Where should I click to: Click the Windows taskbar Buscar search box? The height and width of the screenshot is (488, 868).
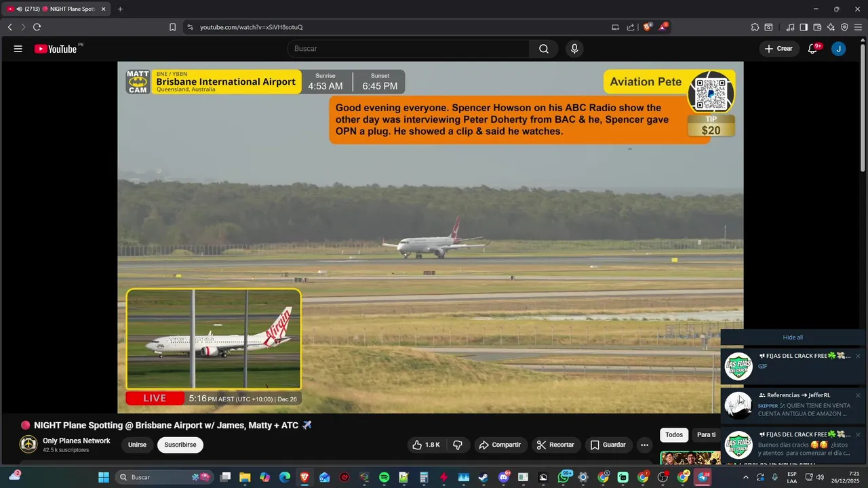click(165, 477)
